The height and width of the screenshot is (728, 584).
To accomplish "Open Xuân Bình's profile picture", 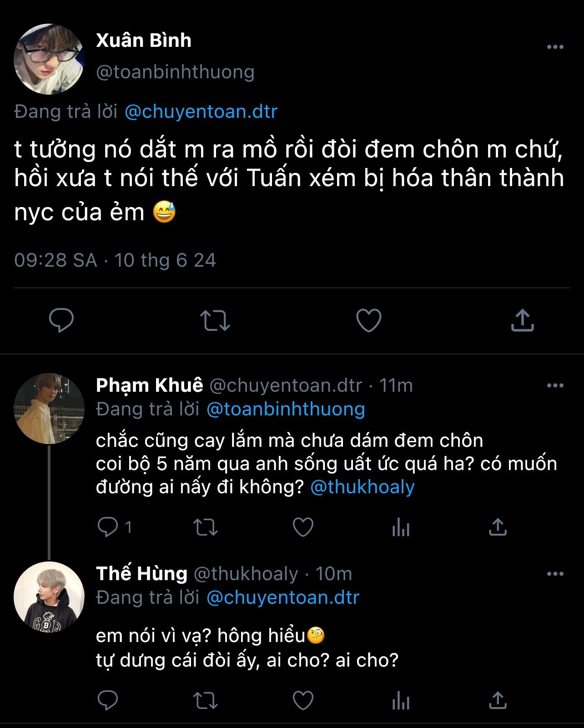I will pyautogui.click(x=49, y=59).
